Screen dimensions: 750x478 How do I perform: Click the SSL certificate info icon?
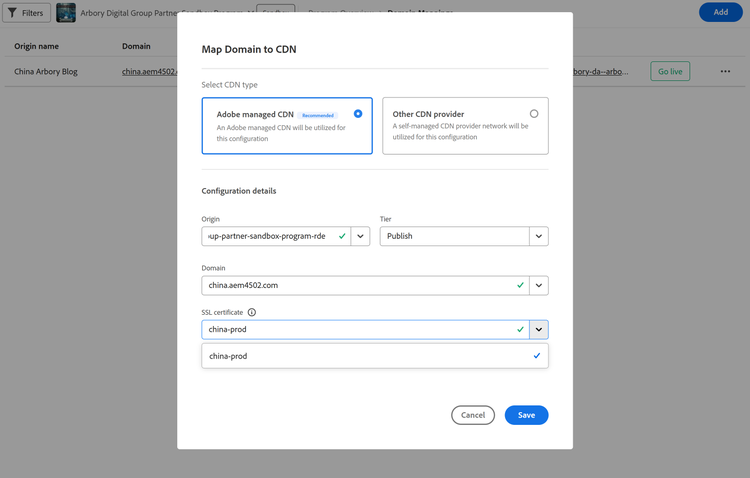(x=252, y=313)
